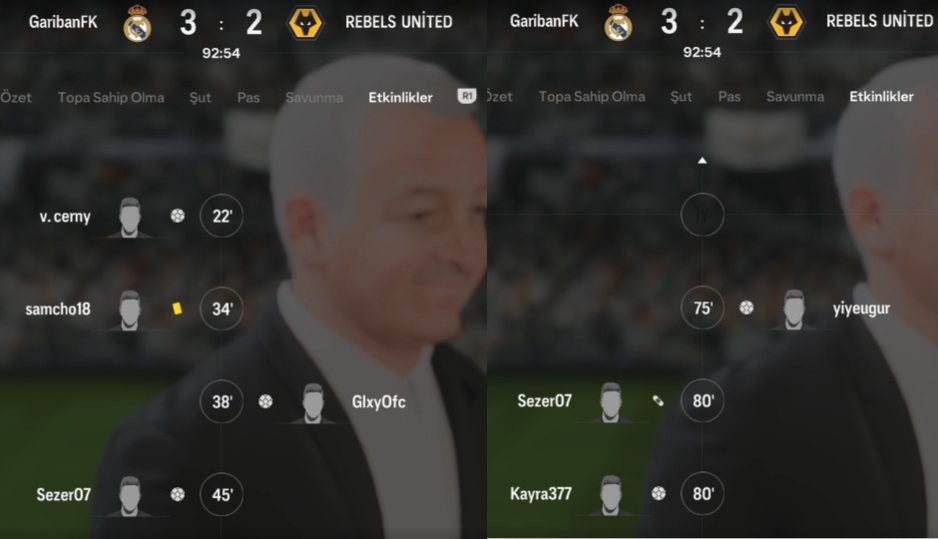Select the Kayra377 player name
The width and height of the screenshot is (938, 539).
[x=541, y=494]
